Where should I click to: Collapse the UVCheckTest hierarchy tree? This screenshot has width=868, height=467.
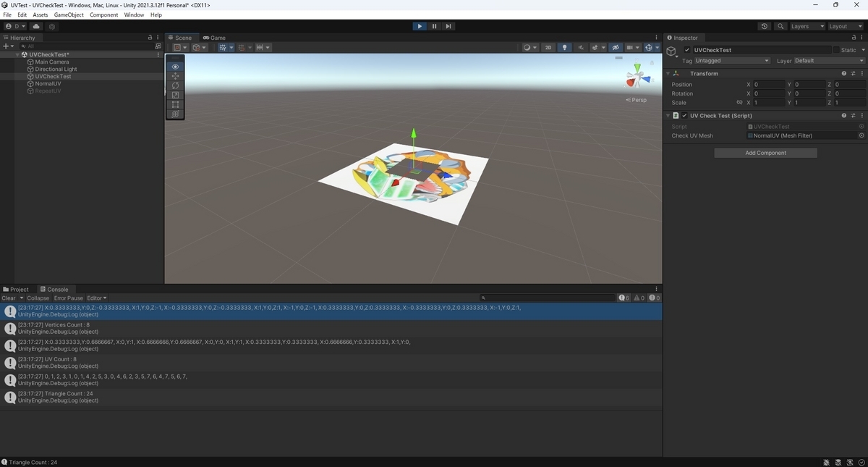coord(16,54)
